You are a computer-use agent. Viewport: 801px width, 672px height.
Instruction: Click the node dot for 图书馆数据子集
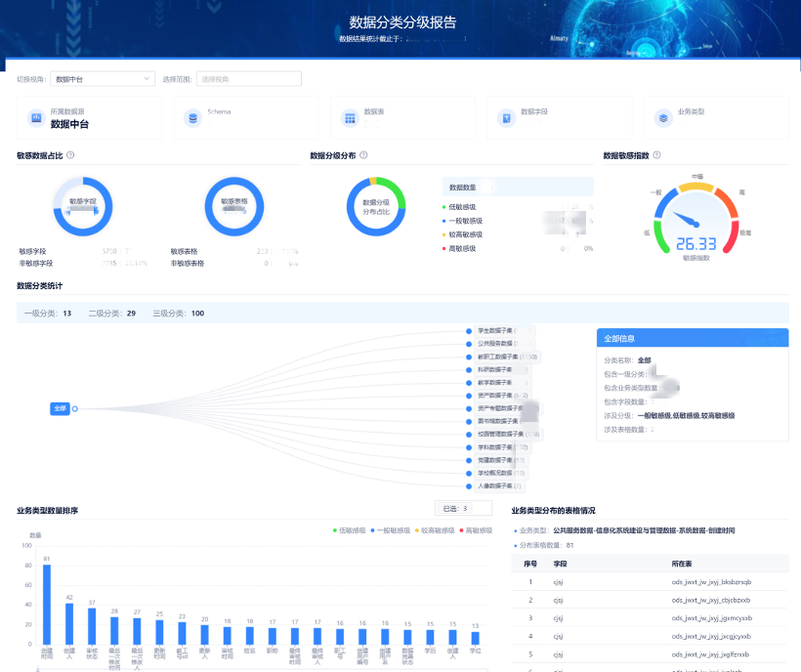point(469,421)
